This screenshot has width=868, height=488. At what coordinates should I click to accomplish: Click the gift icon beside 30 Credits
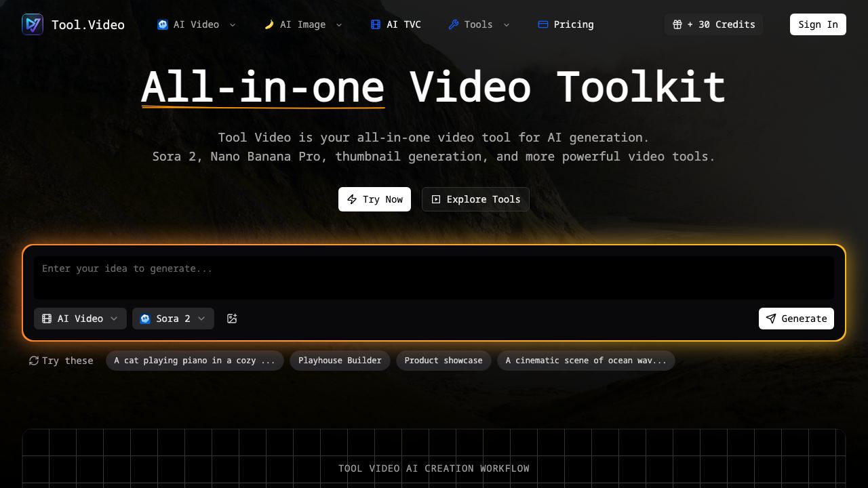(677, 24)
